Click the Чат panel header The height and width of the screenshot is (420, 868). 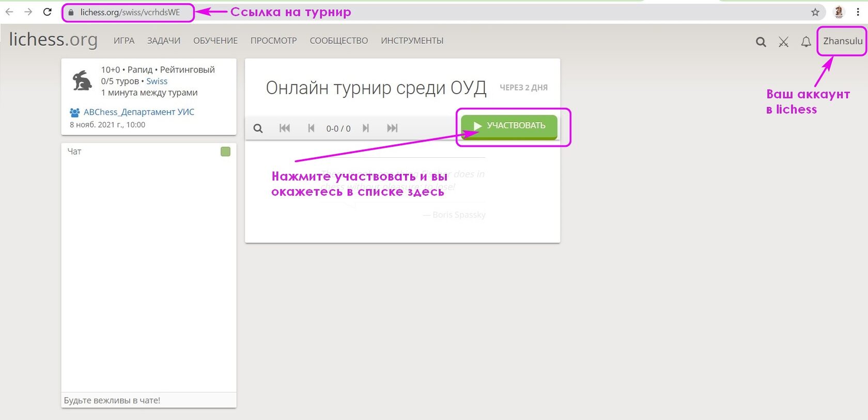click(x=74, y=152)
